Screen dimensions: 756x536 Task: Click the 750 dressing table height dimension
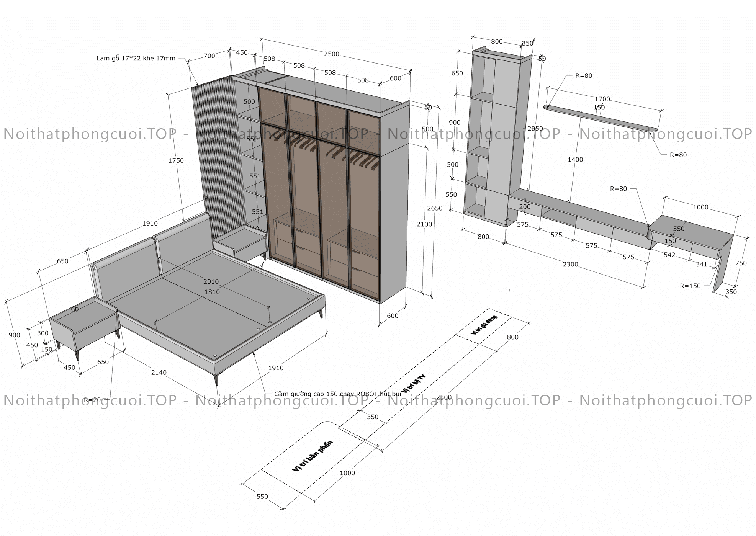click(741, 263)
